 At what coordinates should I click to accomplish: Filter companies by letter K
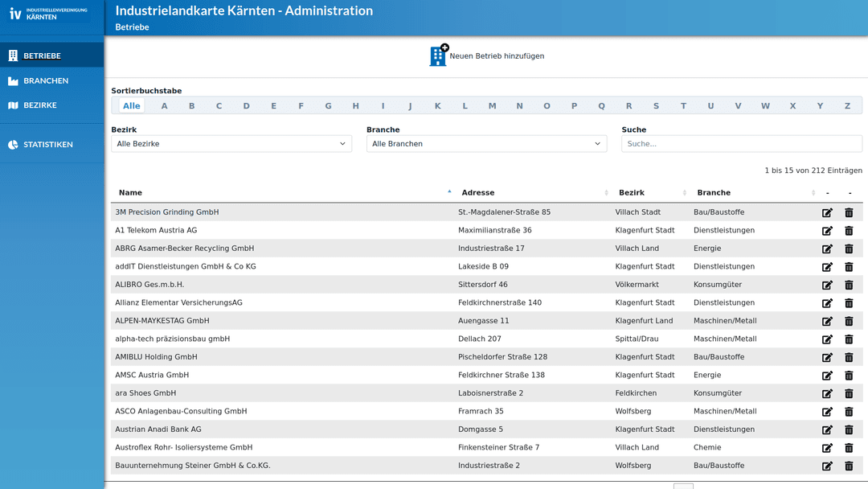point(437,106)
